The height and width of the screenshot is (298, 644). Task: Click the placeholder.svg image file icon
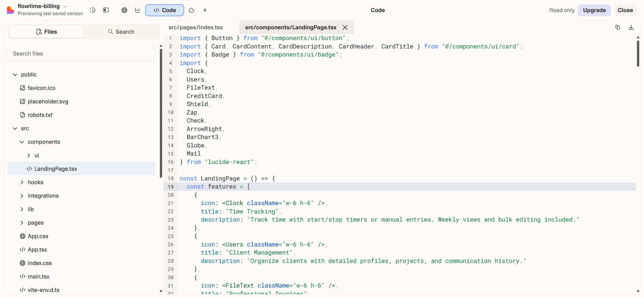click(x=23, y=101)
